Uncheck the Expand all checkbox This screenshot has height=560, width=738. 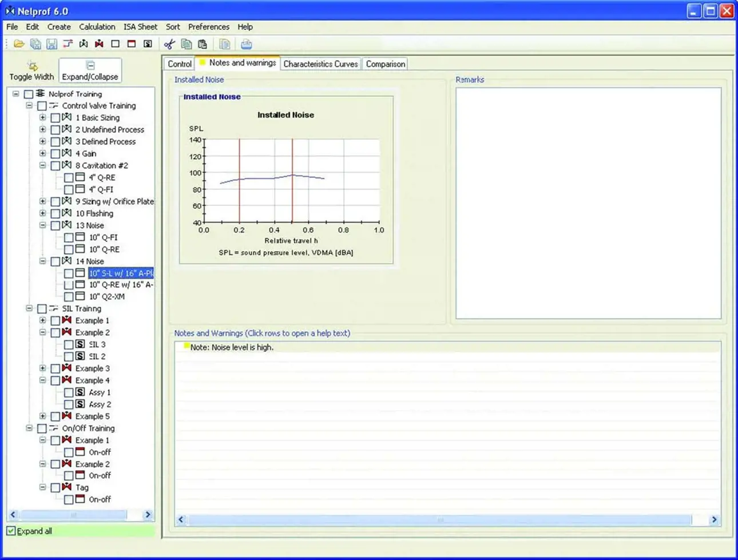pos(11,531)
